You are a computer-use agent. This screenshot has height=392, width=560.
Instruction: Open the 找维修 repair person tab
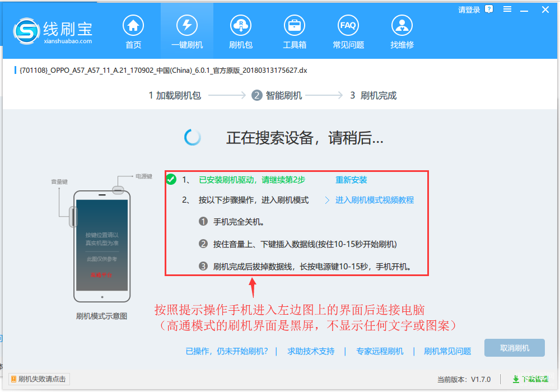click(x=402, y=32)
